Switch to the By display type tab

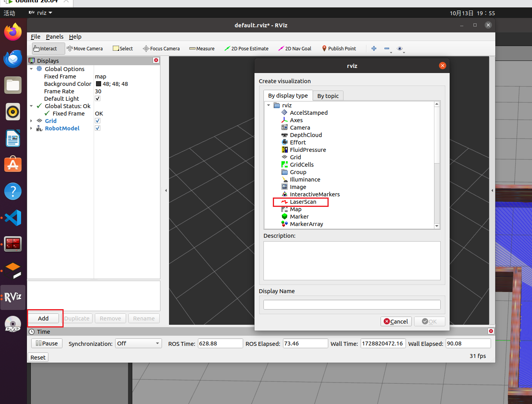[x=288, y=96]
